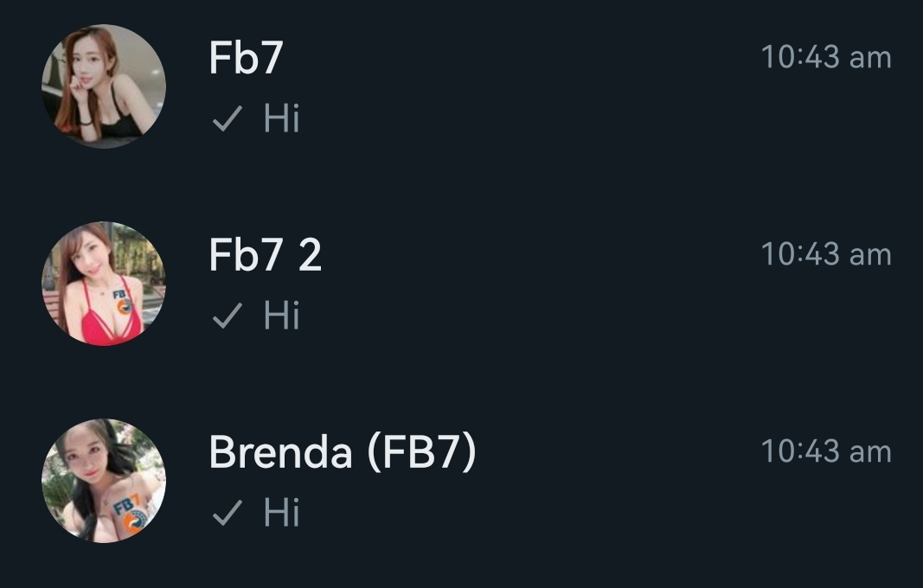Click the 10:43 am timestamp for Fb7 2
Screen dimensions: 923x588
point(825,255)
